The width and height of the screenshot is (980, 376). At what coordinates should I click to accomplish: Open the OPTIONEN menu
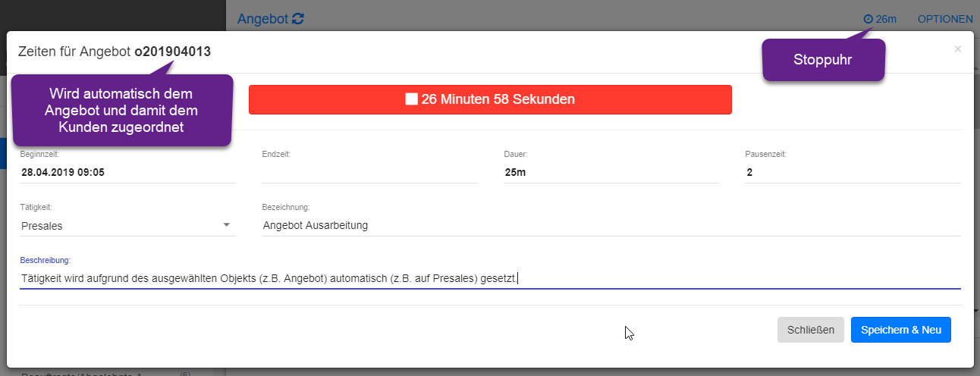point(944,19)
